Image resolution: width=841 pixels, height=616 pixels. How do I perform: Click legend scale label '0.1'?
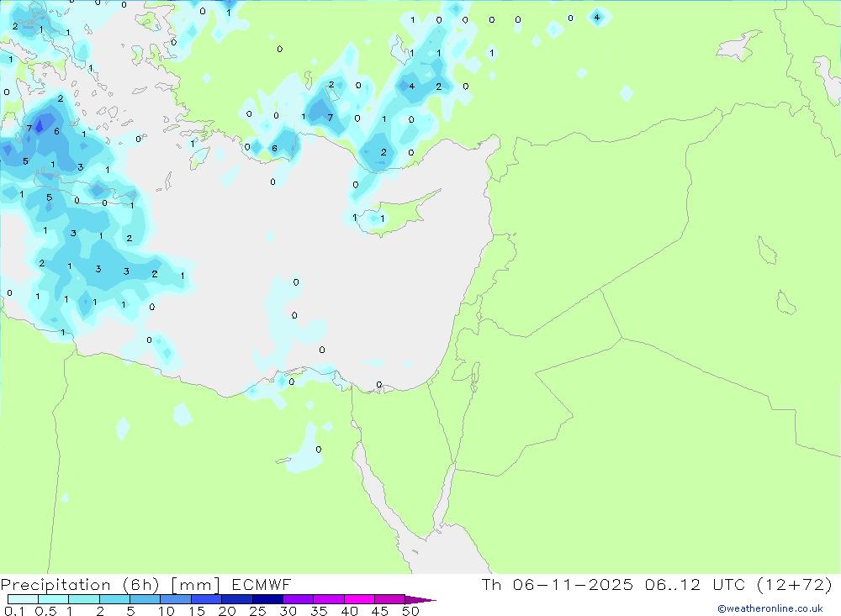14,611
